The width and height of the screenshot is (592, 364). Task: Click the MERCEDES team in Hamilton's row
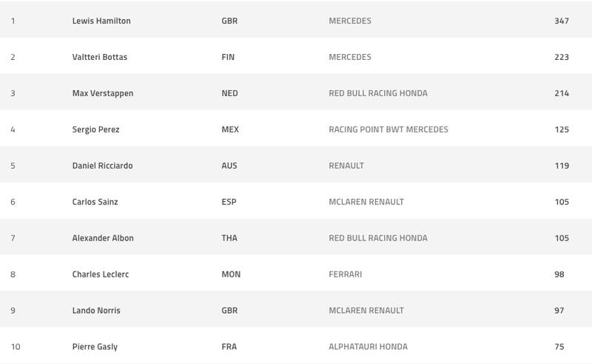(350, 21)
